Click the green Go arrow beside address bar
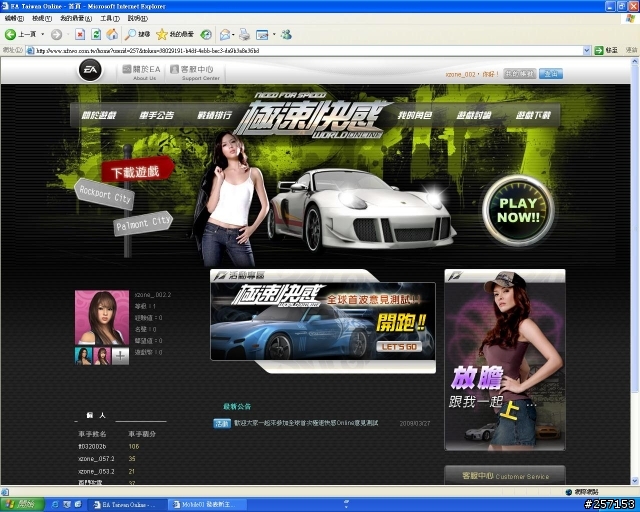 click(x=599, y=50)
